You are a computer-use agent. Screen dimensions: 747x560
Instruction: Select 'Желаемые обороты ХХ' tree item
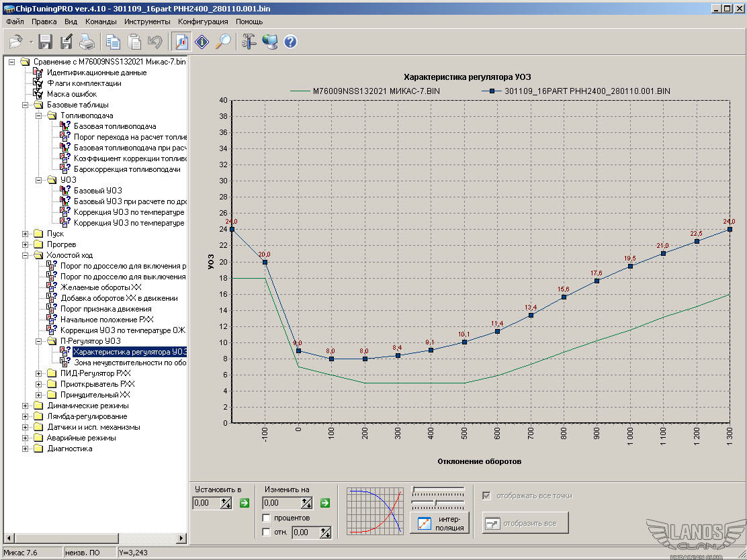pyautogui.click(x=101, y=287)
